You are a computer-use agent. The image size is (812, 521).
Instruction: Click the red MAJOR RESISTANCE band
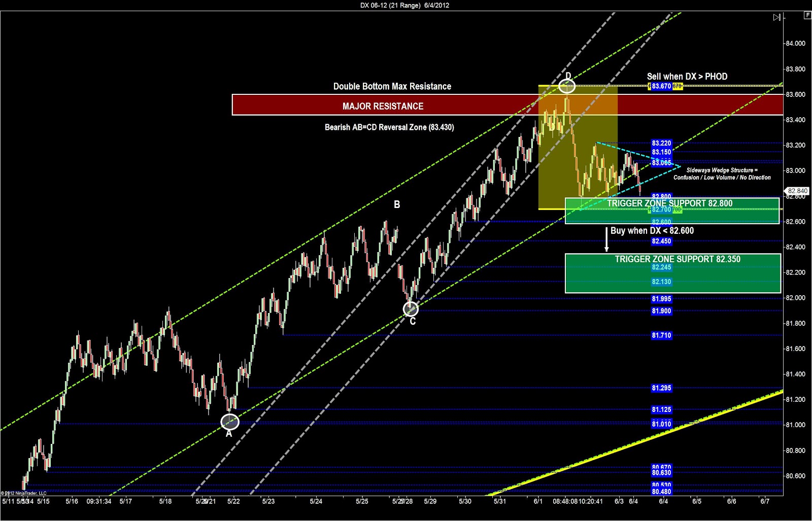point(383,106)
